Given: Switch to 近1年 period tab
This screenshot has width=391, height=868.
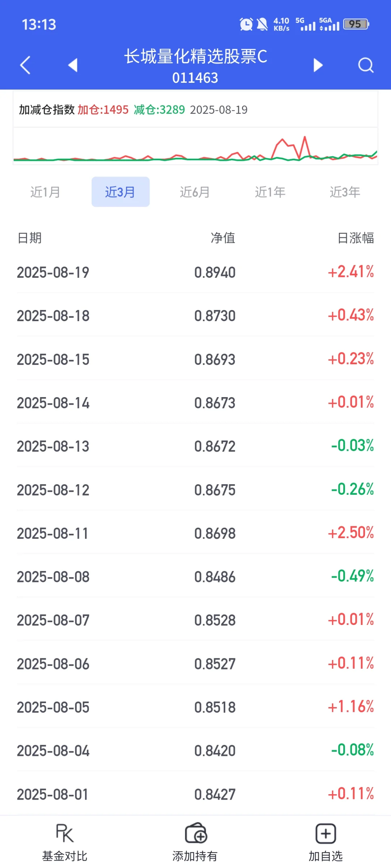Looking at the screenshot, I should [270, 192].
